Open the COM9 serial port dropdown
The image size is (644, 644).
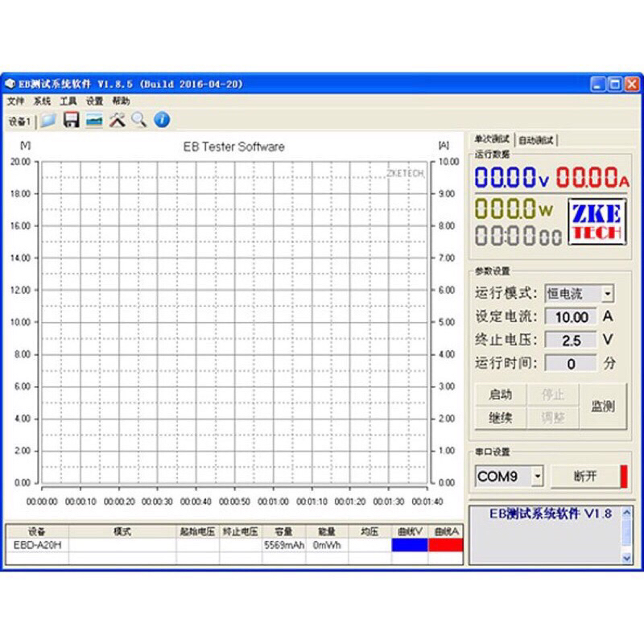point(536,477)
